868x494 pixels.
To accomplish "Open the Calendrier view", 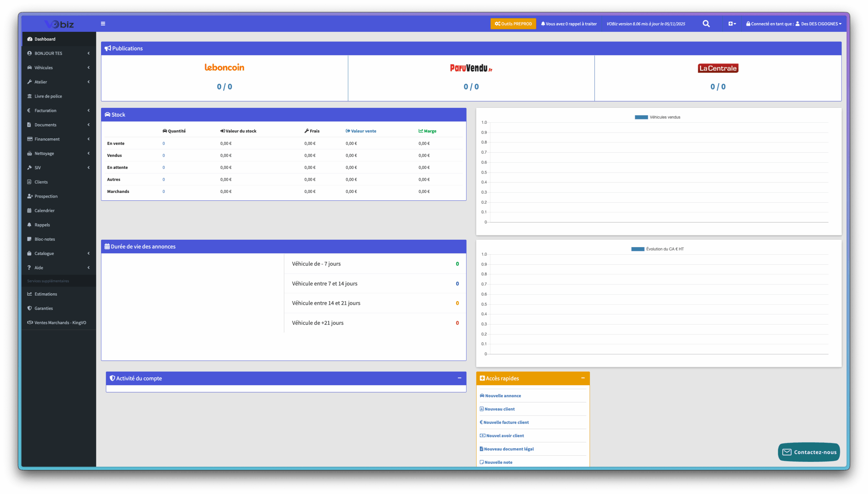I will tap(44, 210).
